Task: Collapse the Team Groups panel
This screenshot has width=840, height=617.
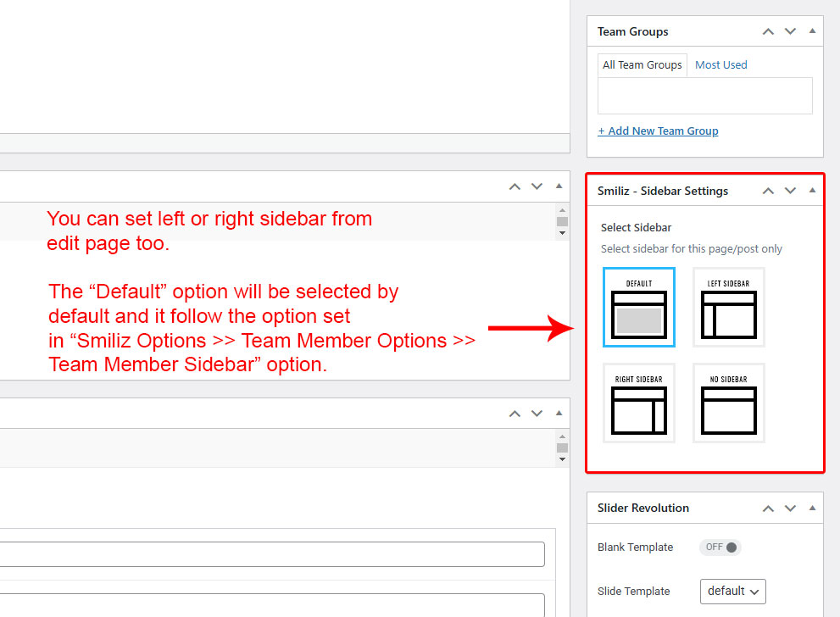Action: click(x=812, y=31)
